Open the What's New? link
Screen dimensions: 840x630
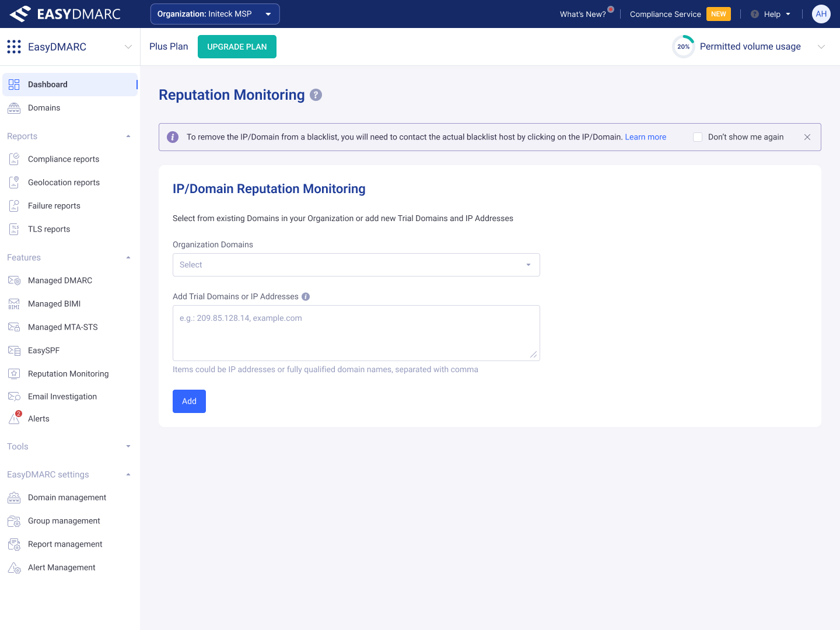[x=583, y=14]
